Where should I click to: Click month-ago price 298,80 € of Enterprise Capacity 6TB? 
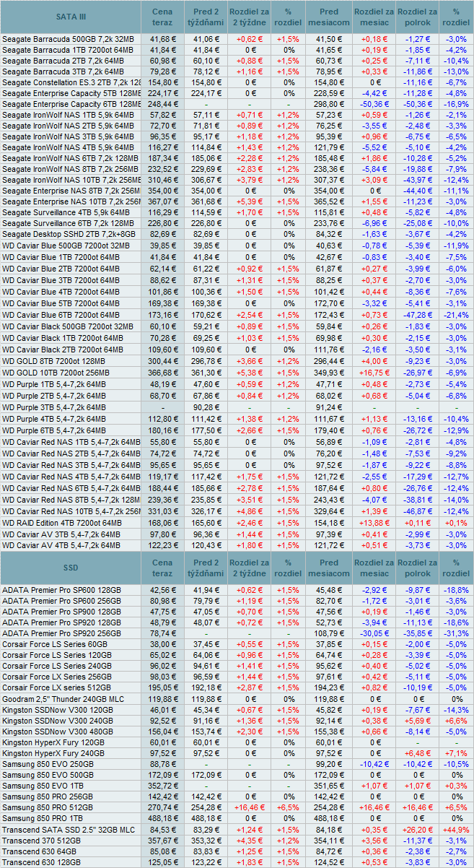328,105
